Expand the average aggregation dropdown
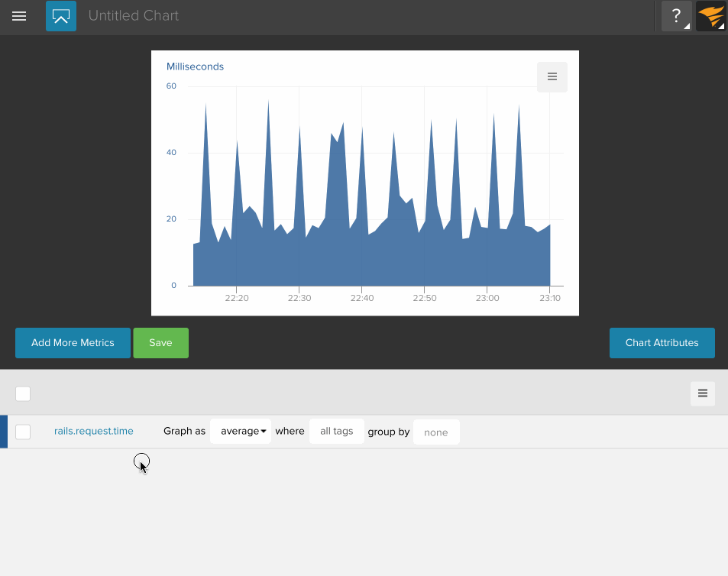This screenshot has height=576, width=728. click(x=241, y=432)
